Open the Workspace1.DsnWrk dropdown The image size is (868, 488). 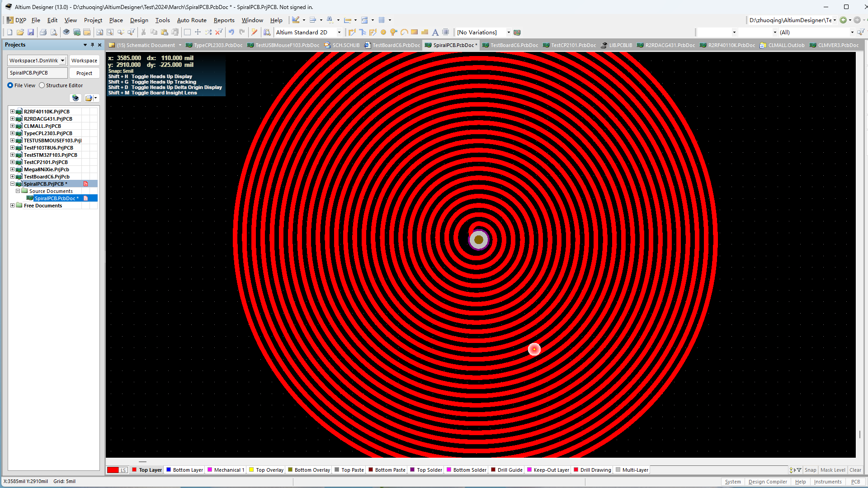coord(62,61)
